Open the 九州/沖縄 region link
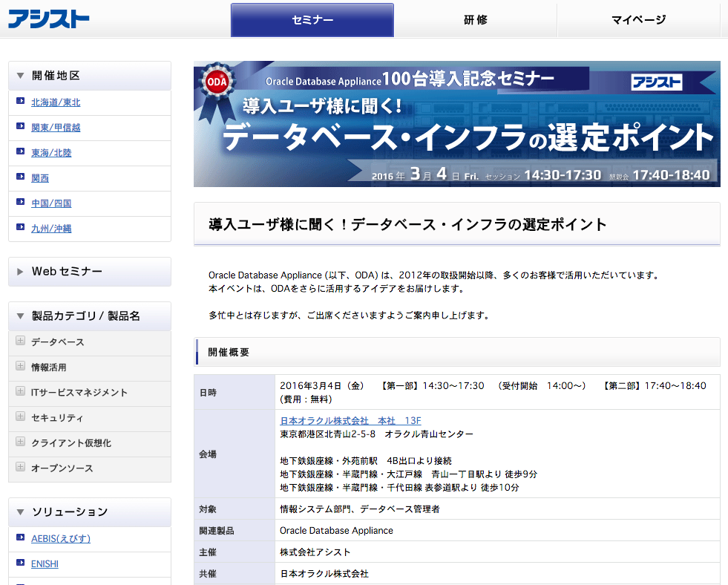 pyautogui.click(x=51, y=229)
